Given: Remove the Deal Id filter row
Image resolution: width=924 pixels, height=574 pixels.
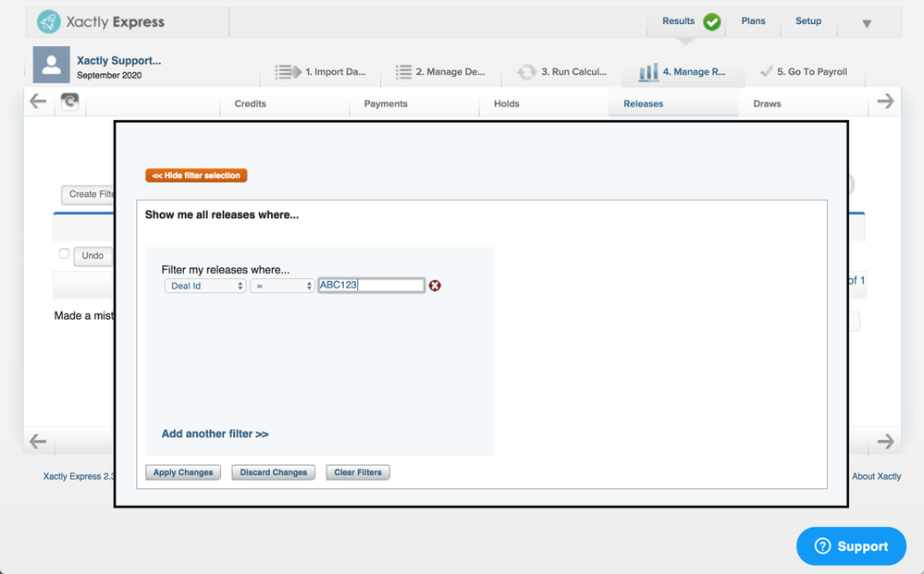Looking at the screenshot, I should (435, 286).
